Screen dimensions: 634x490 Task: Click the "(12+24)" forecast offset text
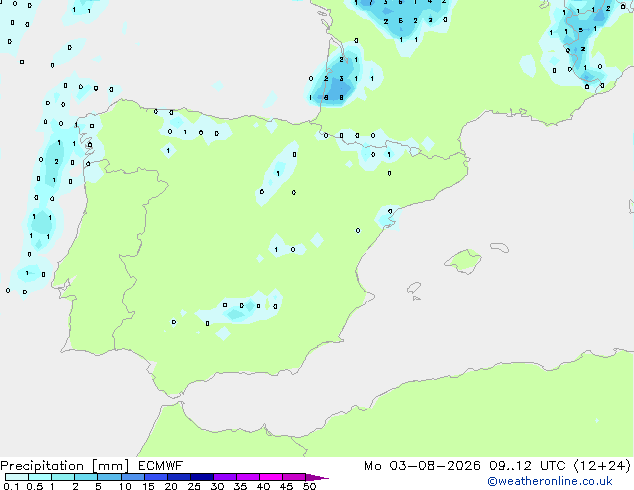pos(602,466)
